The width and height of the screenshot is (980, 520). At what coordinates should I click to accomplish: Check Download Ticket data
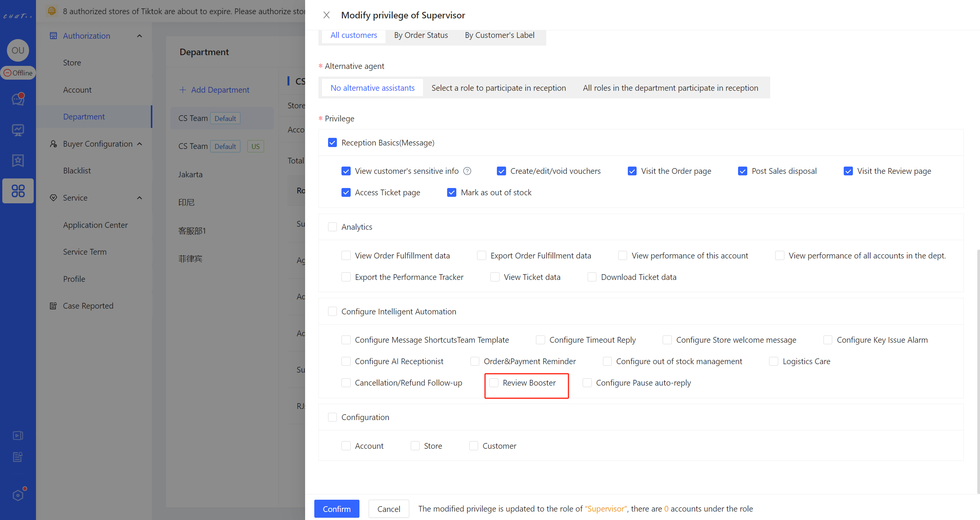click(x=592, y=277)
